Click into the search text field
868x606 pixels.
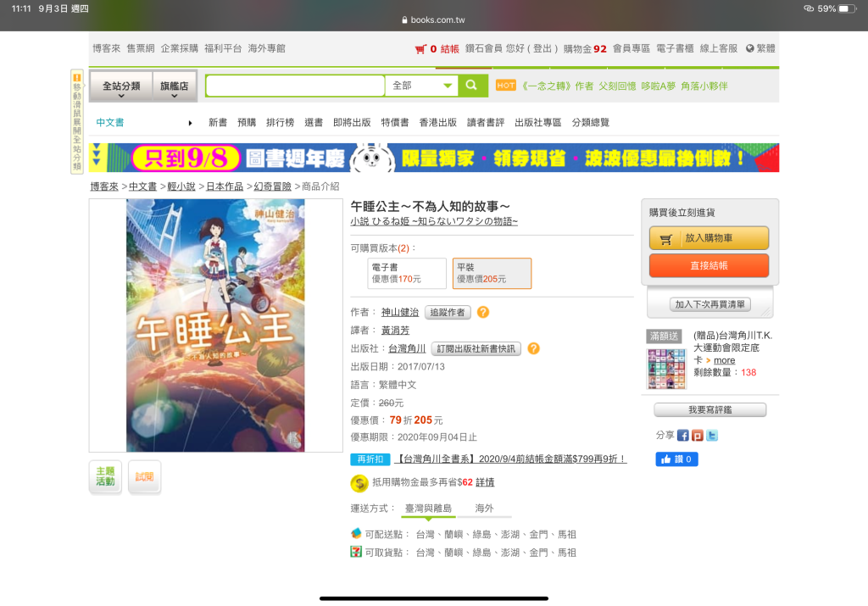pos(295,86)
